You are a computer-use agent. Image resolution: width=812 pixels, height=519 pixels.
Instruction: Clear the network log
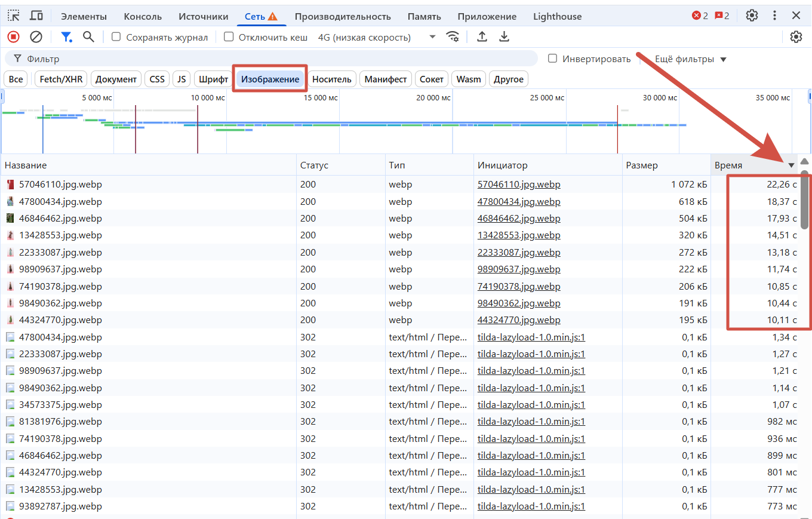(x=36, y=37)
